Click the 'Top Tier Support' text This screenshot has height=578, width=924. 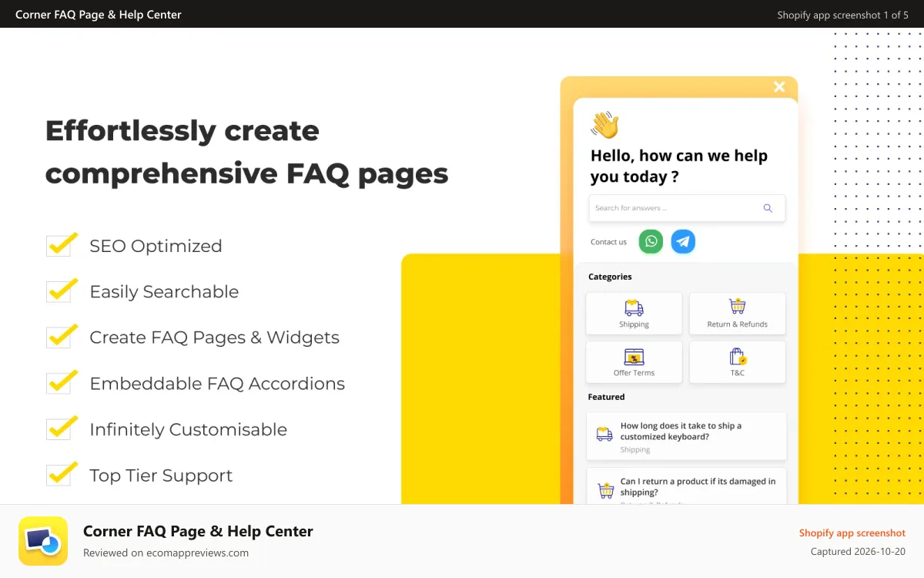coord(161,476)
